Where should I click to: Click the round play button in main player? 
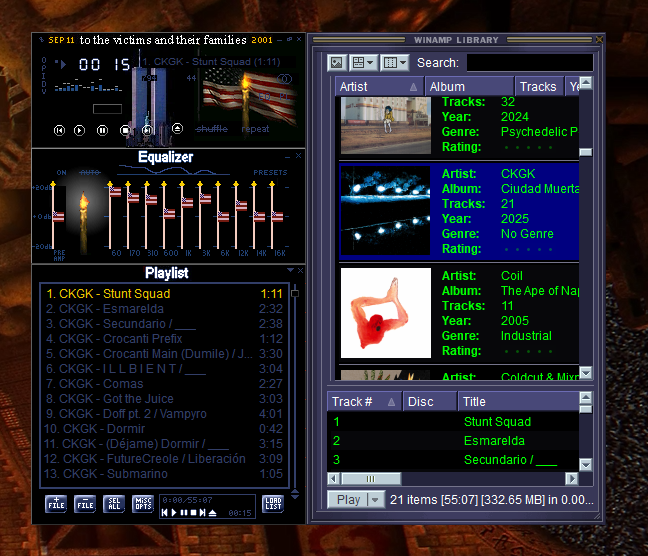pos(79,131)
